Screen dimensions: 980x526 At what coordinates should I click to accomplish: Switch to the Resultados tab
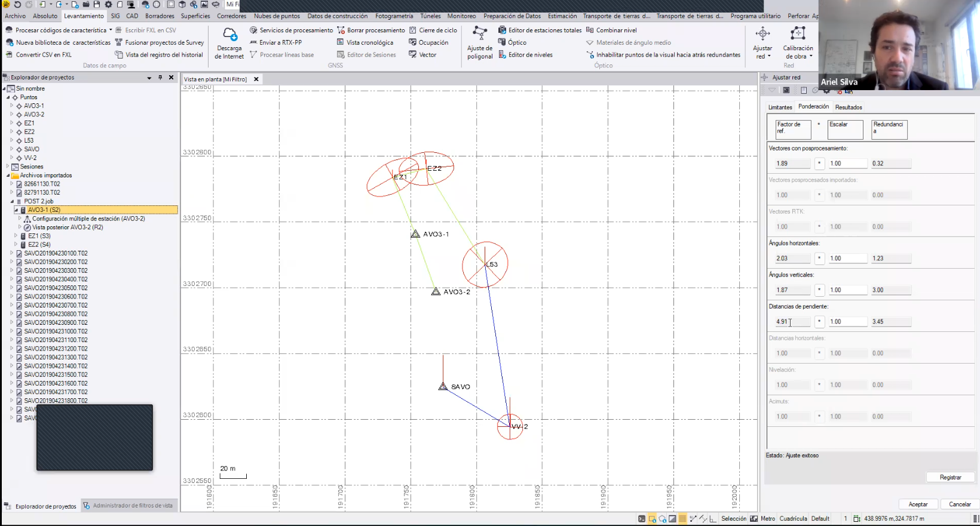click(849, 107)
